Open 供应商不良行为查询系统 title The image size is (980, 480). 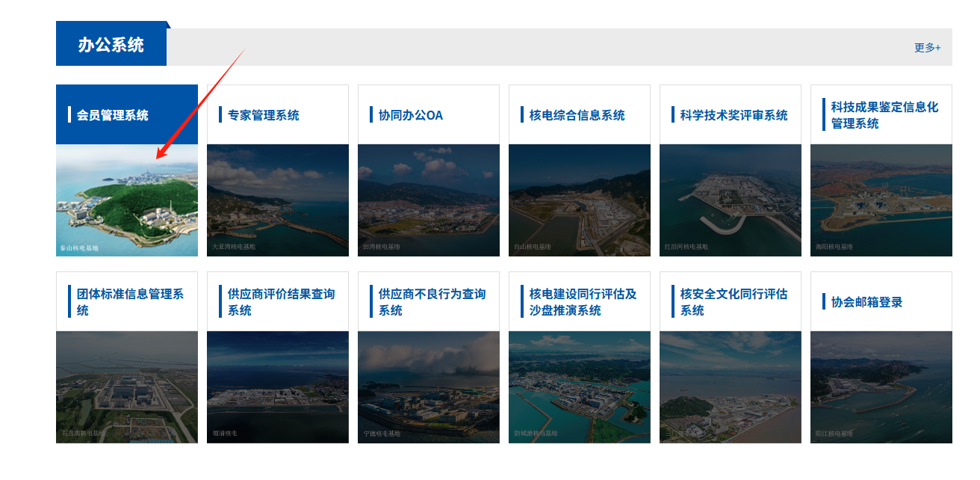[432, 302]
